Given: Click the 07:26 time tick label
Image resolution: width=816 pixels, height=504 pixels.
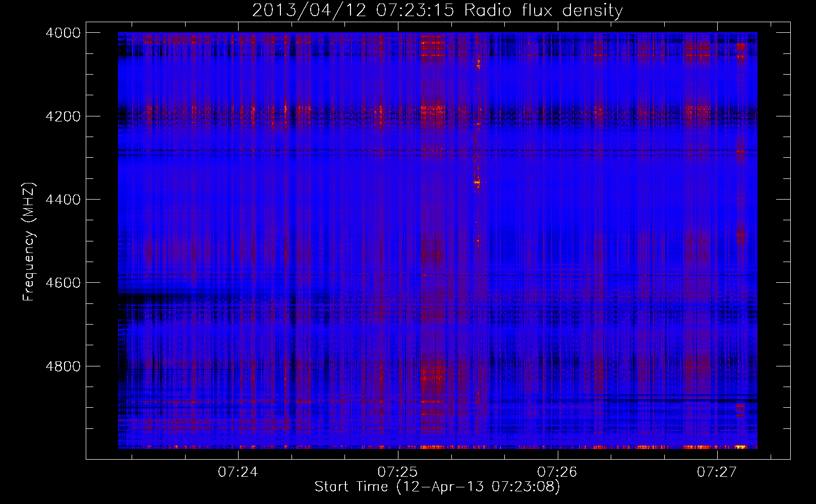Looking at the screenshot, I should [557, 472].
